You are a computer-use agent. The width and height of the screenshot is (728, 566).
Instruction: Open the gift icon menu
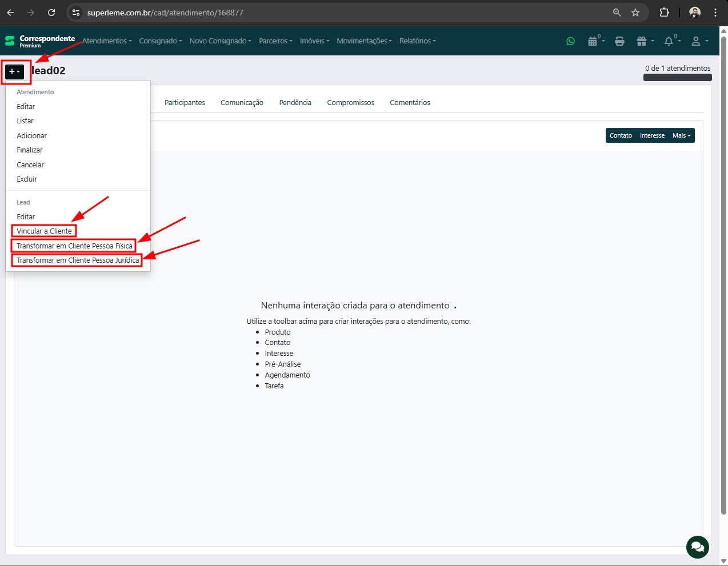(x=642, y=41)
